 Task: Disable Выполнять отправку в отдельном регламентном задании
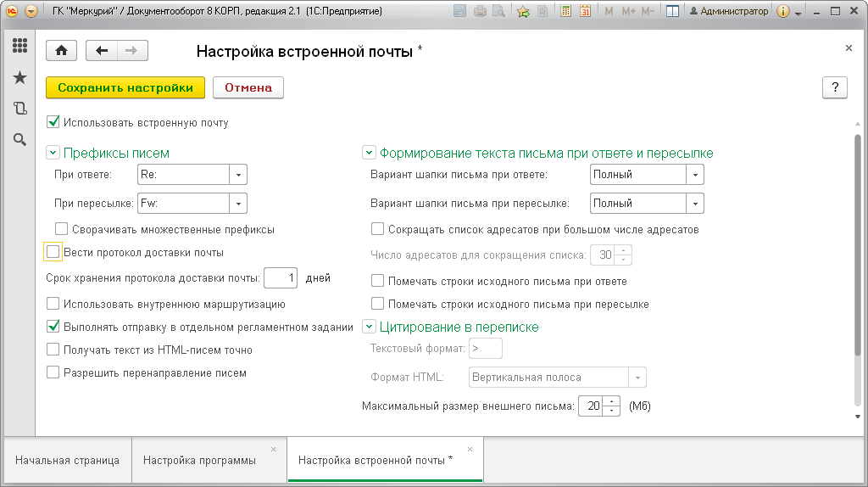tap(53, 327)
